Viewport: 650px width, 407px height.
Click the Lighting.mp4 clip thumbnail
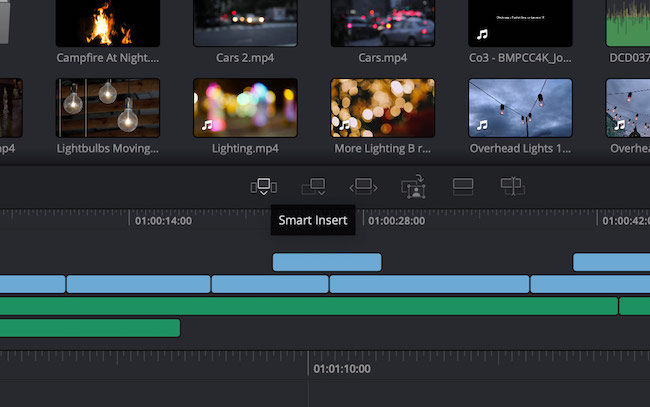[x=245, y=107]
